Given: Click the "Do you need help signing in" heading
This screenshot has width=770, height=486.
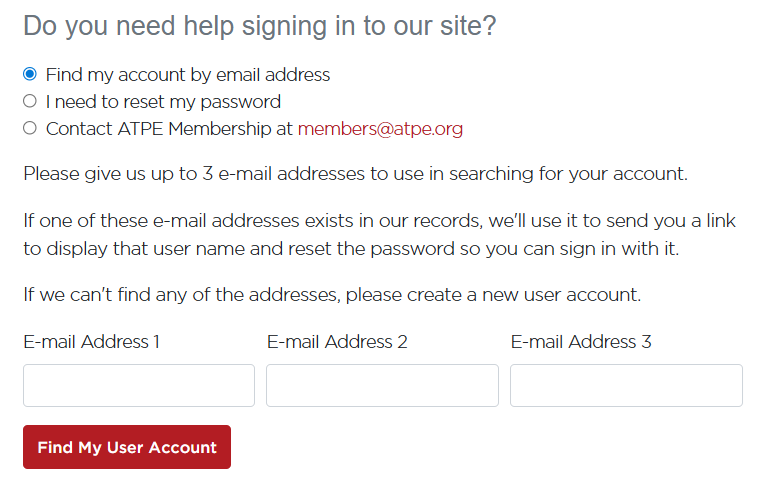Looking at the screenshot, I should (x=260, y=26).
